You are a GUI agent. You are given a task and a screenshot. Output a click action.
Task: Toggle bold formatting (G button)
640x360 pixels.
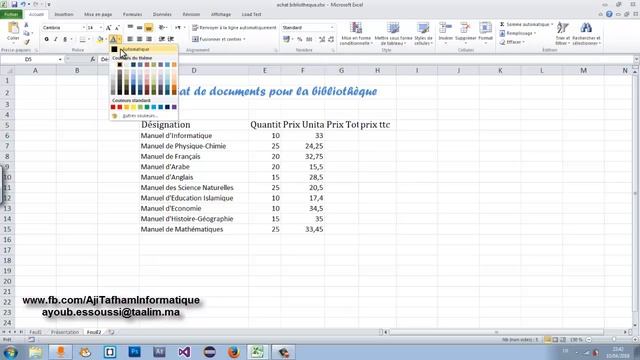coord(47,39)
